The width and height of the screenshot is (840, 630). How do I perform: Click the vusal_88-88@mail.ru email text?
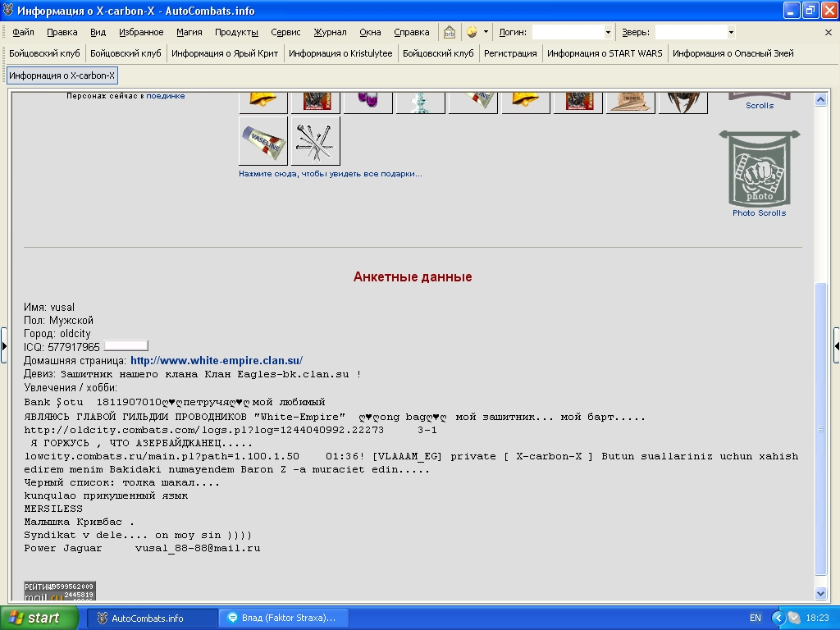[198, 548]
